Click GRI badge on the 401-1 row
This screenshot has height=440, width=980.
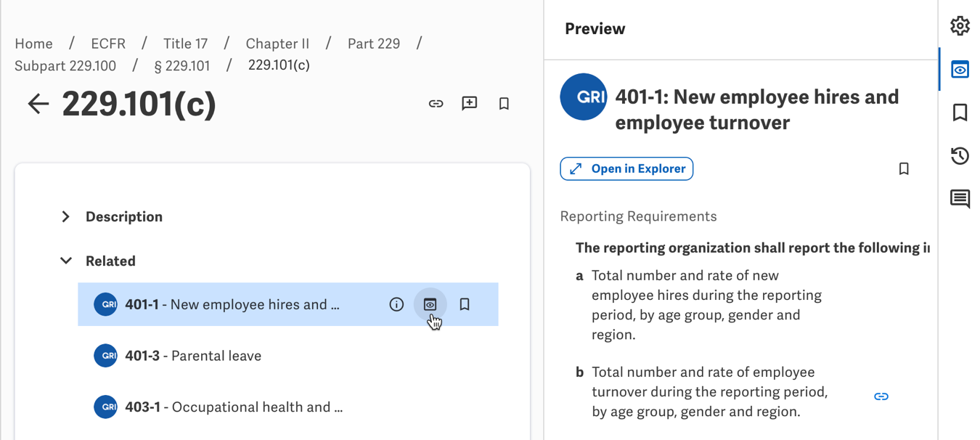pyautogui.click(x=106, y=304)
